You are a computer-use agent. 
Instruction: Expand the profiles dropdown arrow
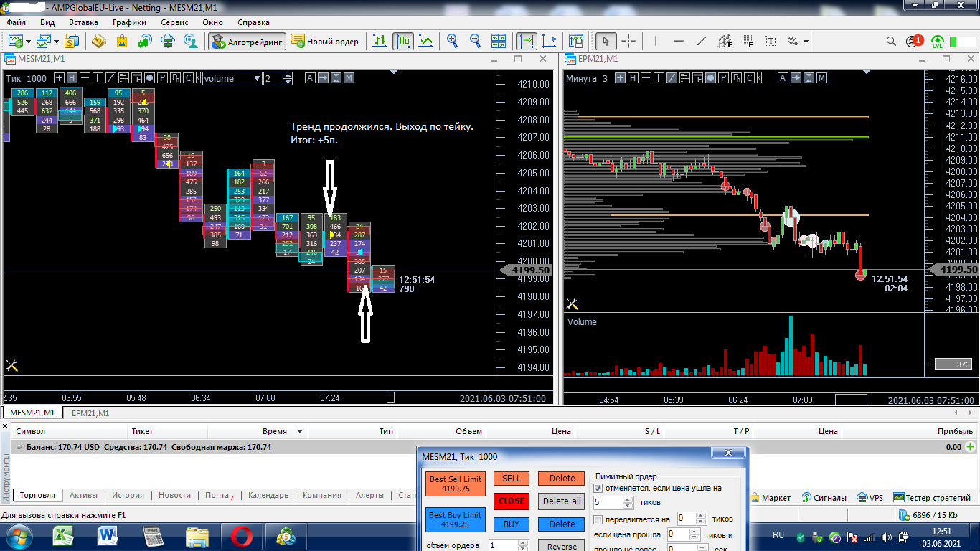click(x=57, y=41)
